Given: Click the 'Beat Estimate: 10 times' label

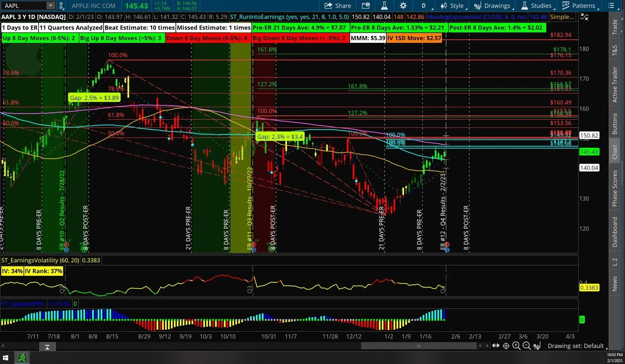Looking at the screenshot, I should [140, 28].
